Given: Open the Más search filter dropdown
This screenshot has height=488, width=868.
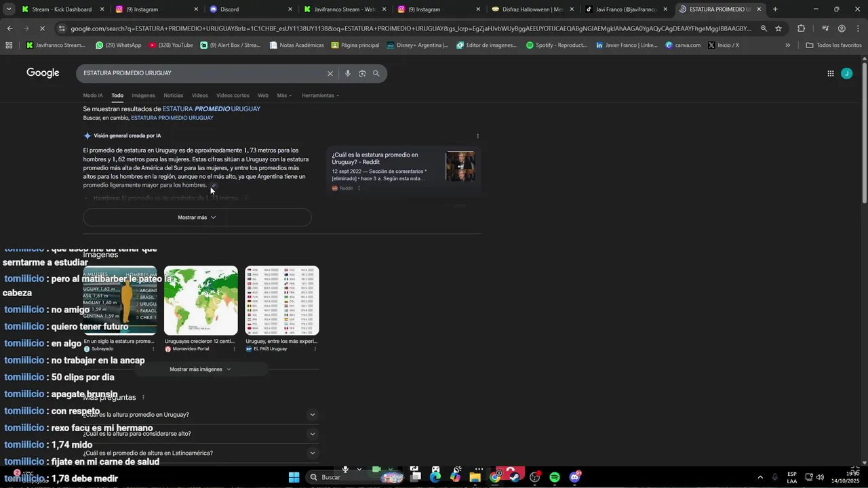Looking at the screenshot, I should 284,96.
